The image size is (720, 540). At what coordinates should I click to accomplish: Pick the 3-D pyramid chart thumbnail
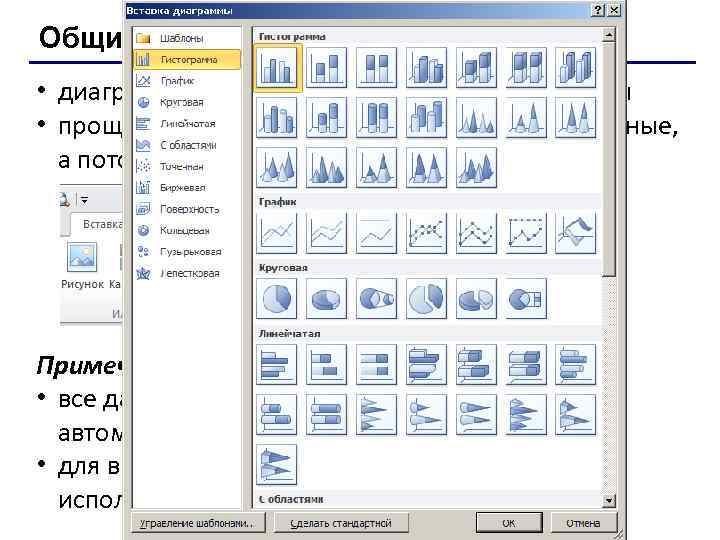click(x=476, y=168)
